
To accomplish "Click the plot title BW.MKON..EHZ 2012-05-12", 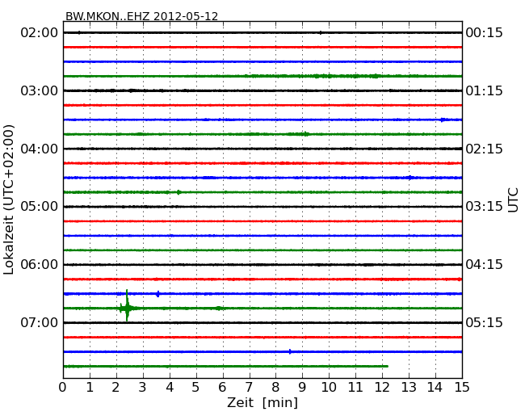I will (141, 16).
